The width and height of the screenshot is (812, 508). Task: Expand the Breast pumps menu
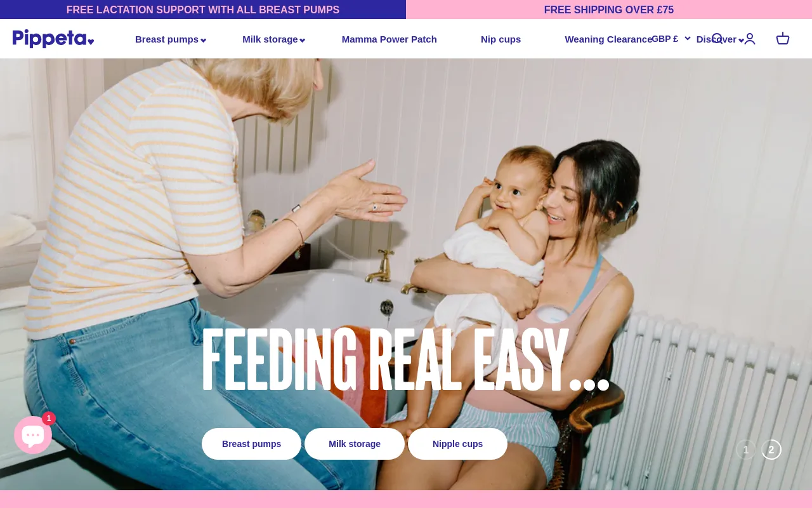click(x=171, y=39)
